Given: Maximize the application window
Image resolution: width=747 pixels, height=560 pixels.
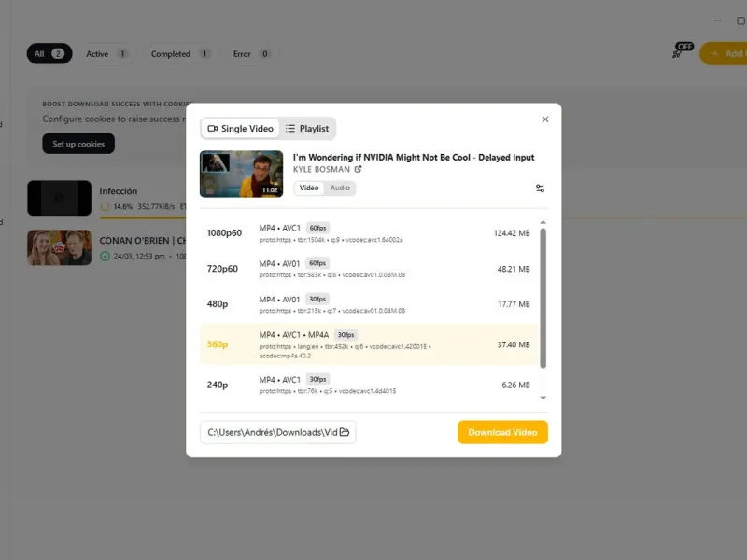Looking at the screenshot, I should point(740,21).
